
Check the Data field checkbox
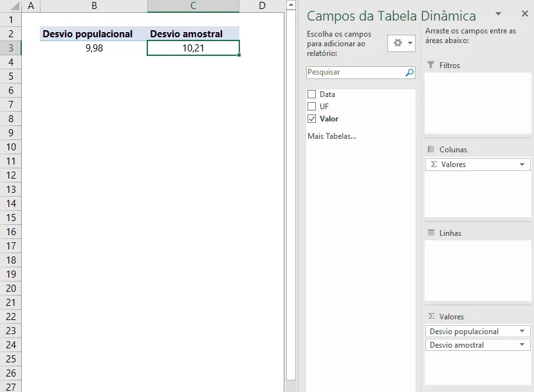tap(311, 94)
